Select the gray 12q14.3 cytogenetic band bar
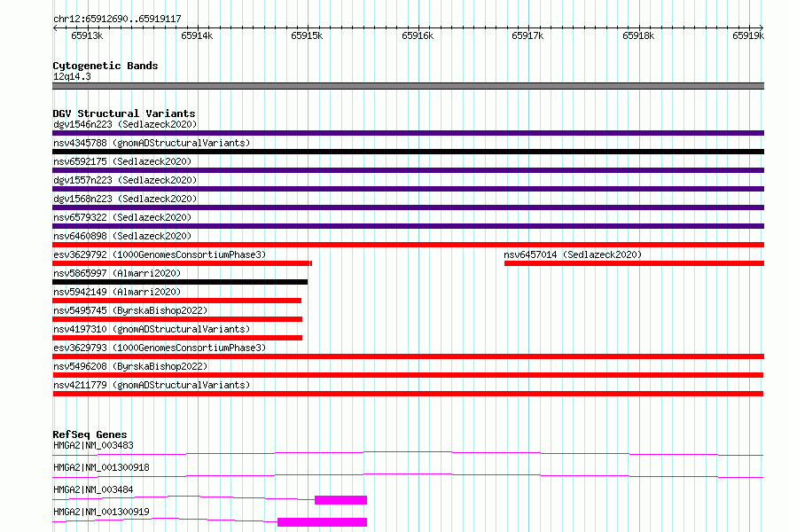The width and height of the screenshot is (789, 532). click(x=408, y=86)
